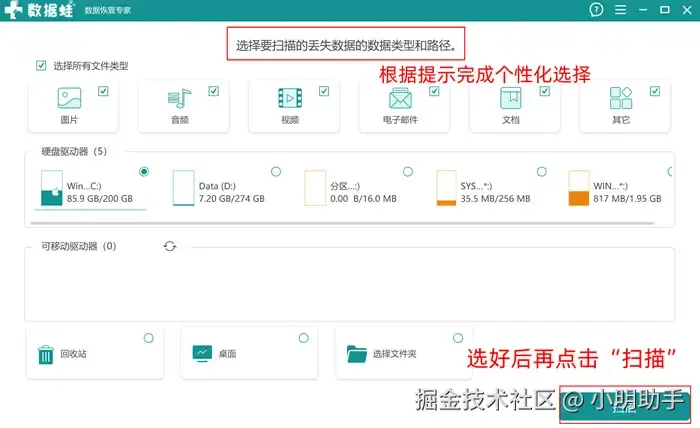The height and width of the screenshot is (428, 700).
Task: Click the 选择文件夹 label
Action: [x=395, y=354]
